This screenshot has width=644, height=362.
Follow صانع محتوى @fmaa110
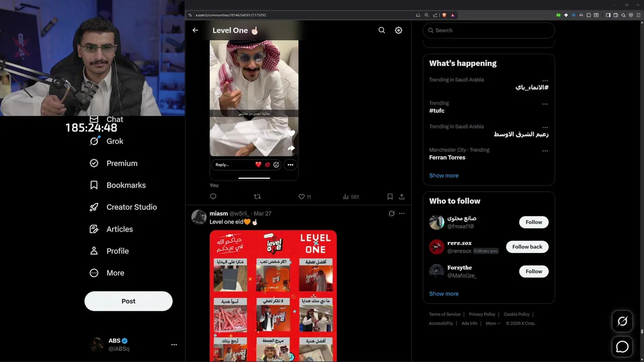(534, 222)
